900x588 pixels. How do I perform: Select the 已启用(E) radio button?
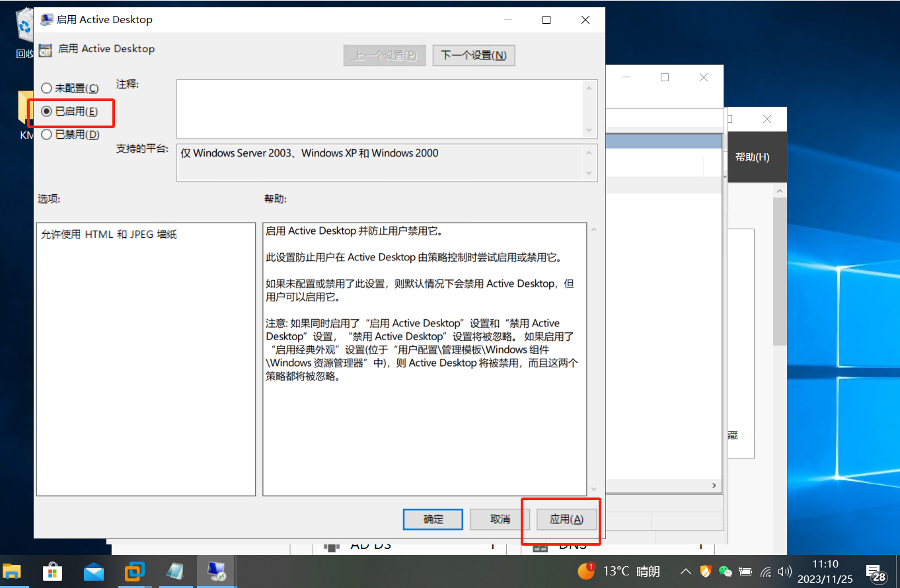tap(69, 112)
